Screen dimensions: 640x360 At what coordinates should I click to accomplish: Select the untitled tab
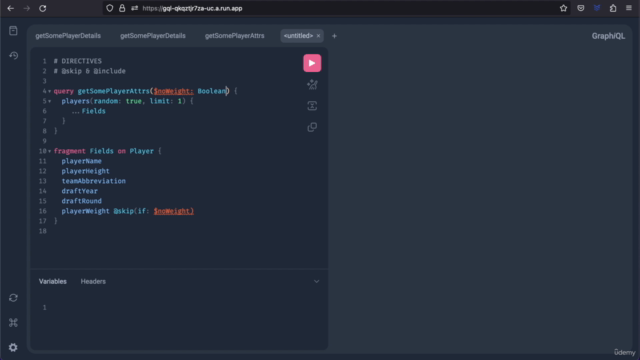point(298,36)
